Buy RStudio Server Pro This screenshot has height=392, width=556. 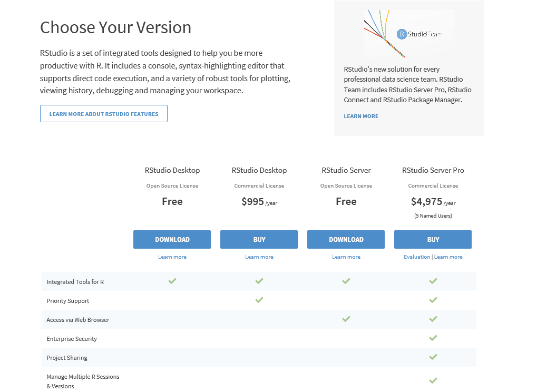click(x=433, y=240)
